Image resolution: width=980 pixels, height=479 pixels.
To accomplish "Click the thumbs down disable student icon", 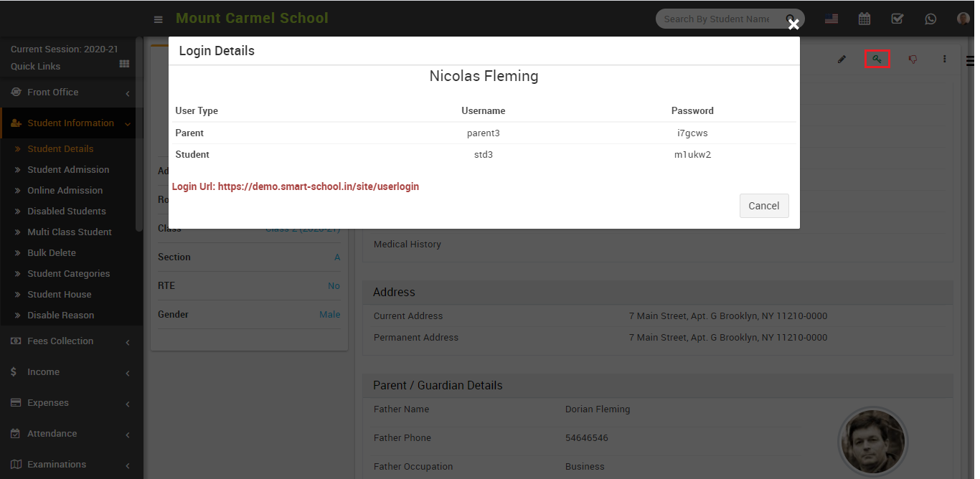I will tap(913, 60).
